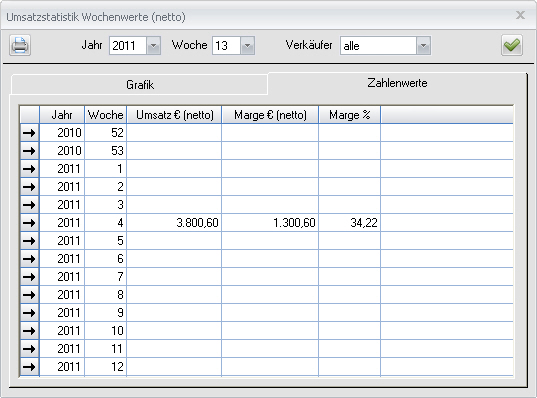Click week cell 52 of year 2010
The width and height of the screenshot is (537, 398).
[x=105, y=133]
